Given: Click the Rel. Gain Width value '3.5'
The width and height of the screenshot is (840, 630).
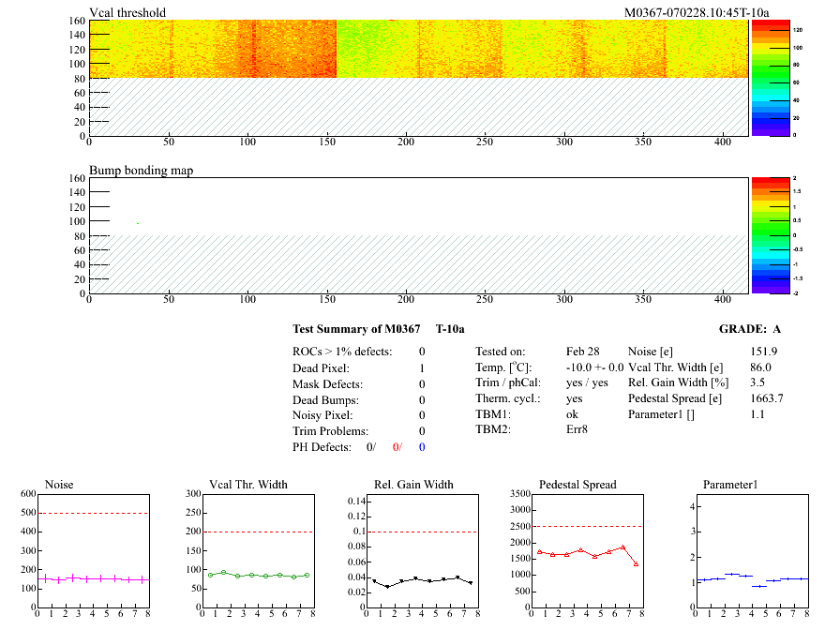Looking at the screenshot, I should click(x=757, y=382).
